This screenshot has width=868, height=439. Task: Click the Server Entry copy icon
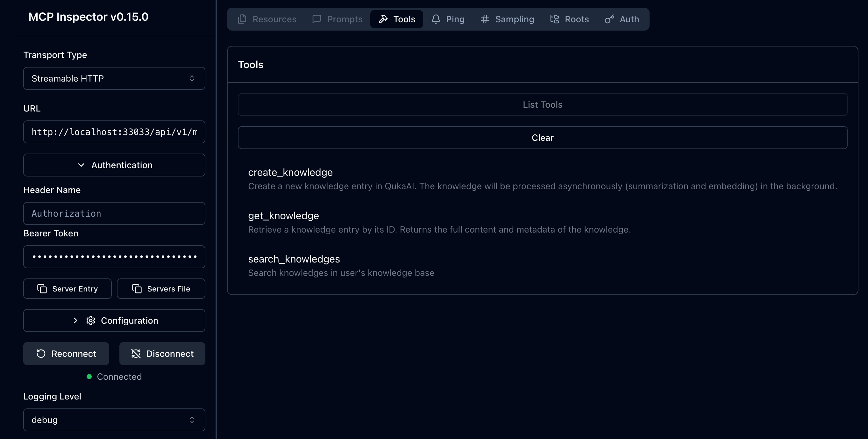pyautogui.click(x=42, y=289)
